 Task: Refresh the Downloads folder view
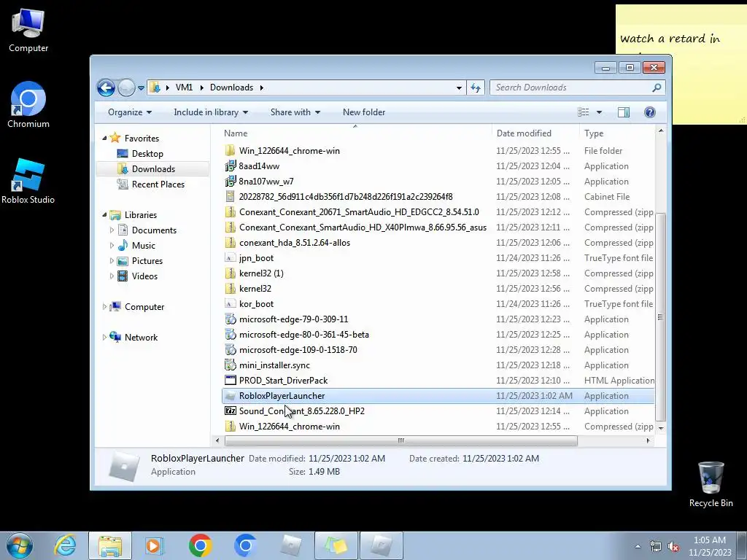click(476, 87)
